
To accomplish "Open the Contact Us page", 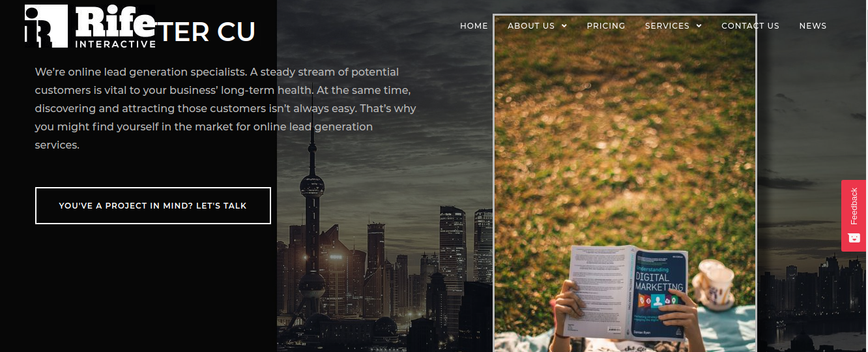I will click(750, 26).
